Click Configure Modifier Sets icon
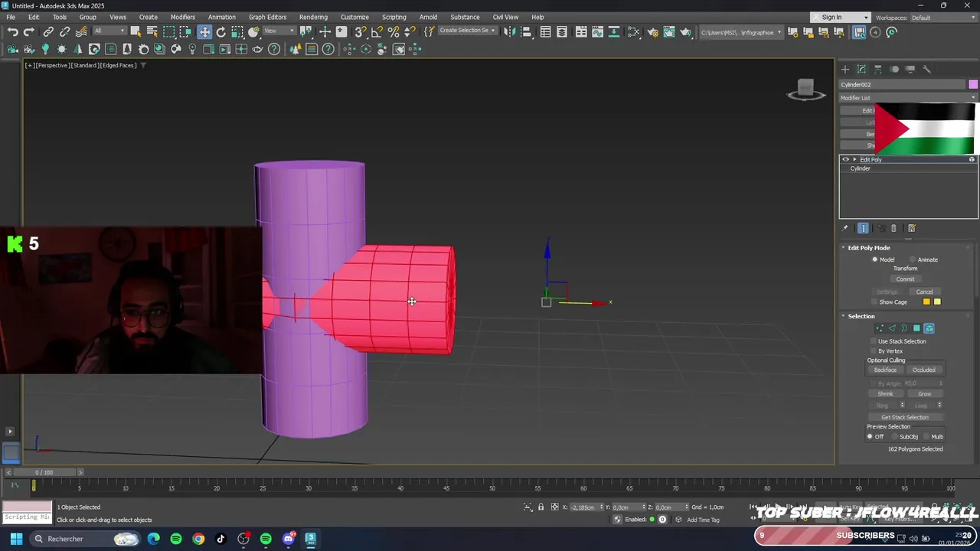The height and width of the screenshot is (551, 980). (x=911, y=228)
